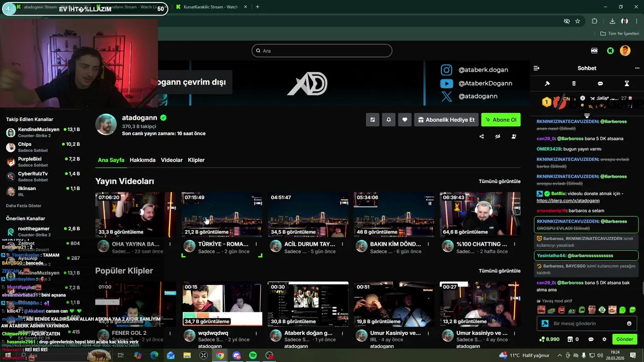
Task: Open options menu for ACİL DURUM TAY video
Action: pyautogui.click(x=342, y=244)
